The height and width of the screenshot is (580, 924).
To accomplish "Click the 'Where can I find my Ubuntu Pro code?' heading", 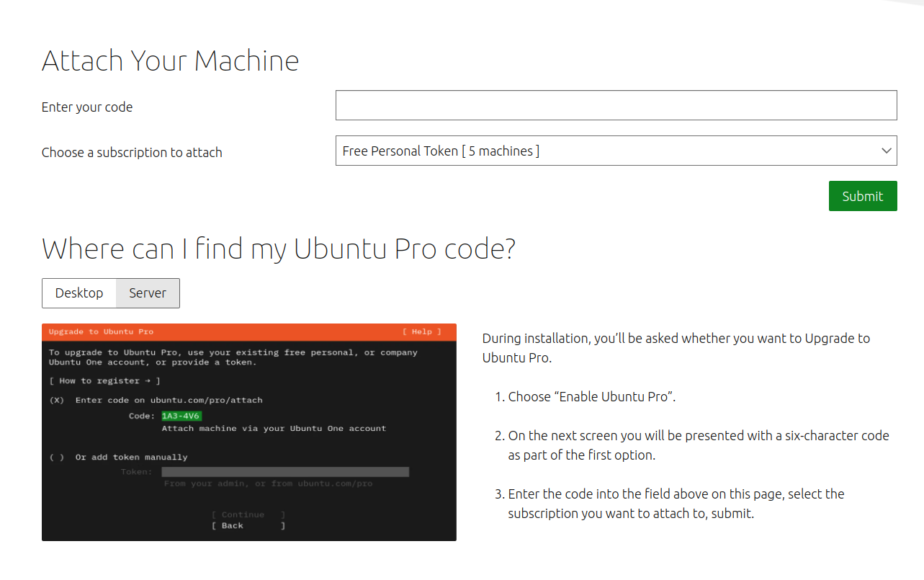I will pos(279,249).
